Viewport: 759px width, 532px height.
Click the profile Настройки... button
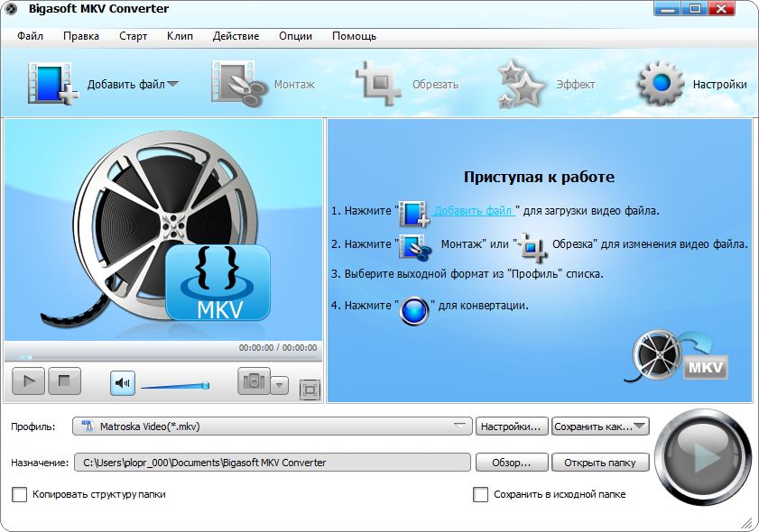pos(512,427)
